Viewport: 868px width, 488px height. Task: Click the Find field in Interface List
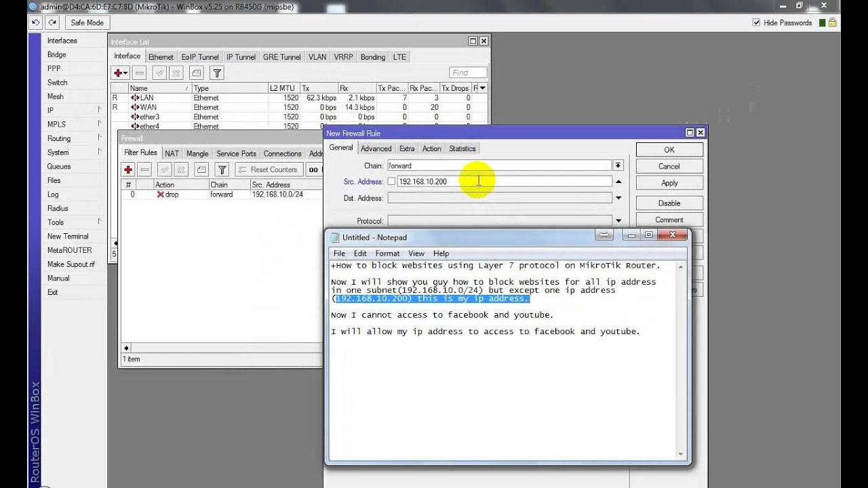[468, 73]
